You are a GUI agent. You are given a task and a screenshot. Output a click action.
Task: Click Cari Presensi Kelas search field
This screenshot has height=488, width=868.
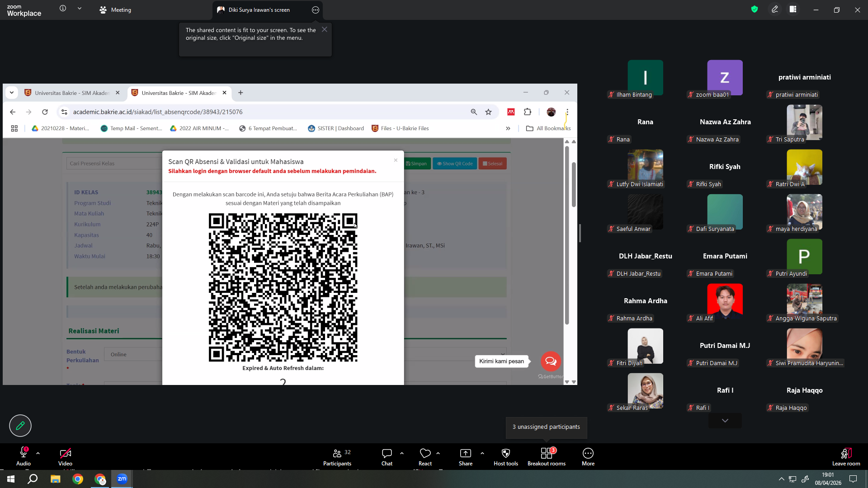click(115, 164)
